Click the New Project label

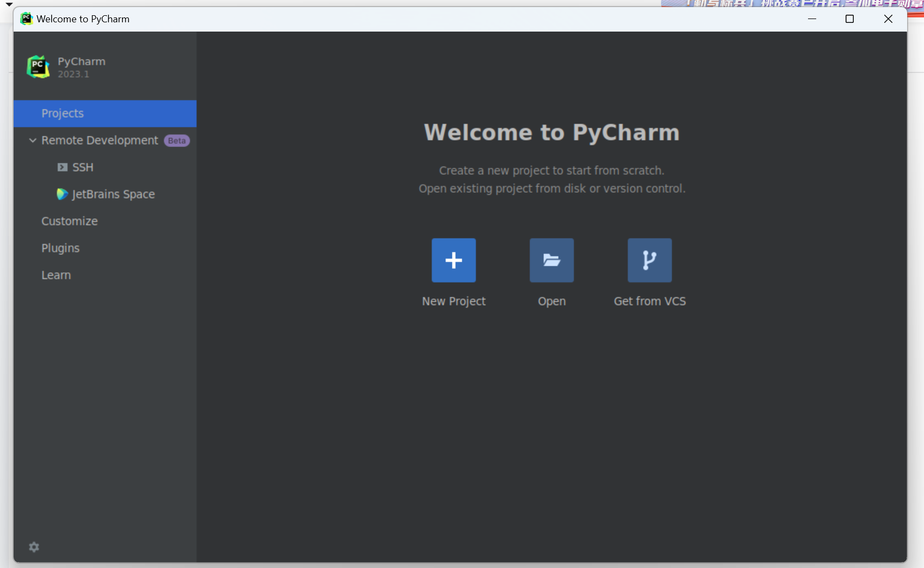point(454,301)
